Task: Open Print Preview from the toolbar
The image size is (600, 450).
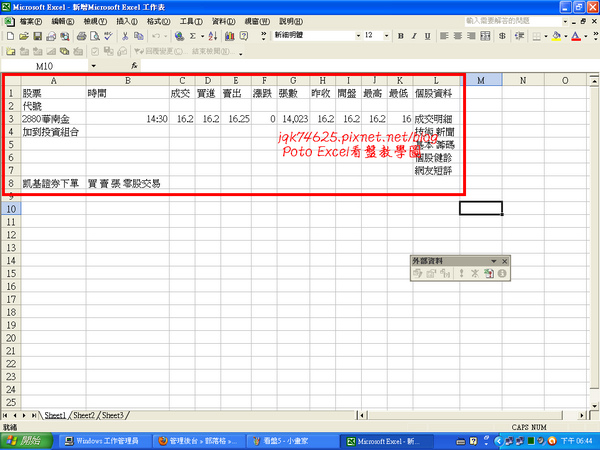Action: tap(95, 36)
